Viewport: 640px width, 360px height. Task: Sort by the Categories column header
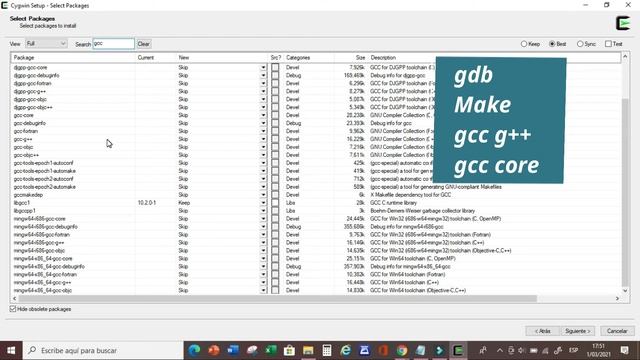[309, 58]
